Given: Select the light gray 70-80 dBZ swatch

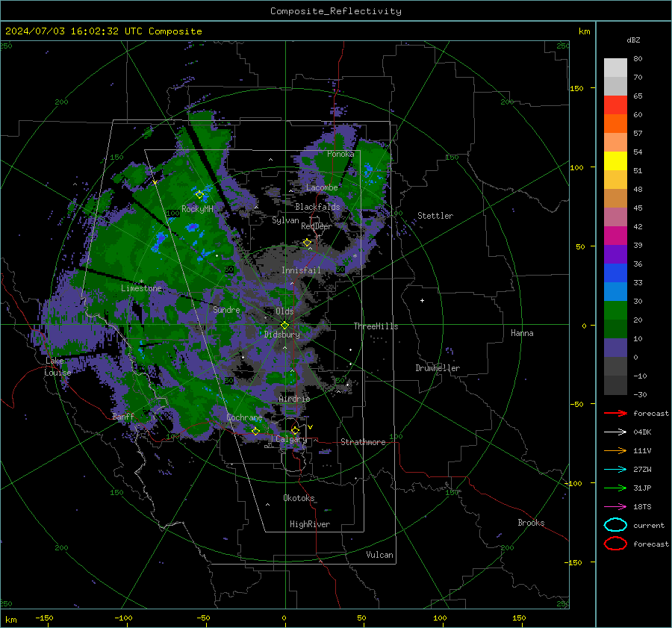Looking at the screenshot, I should coord(615,68).
